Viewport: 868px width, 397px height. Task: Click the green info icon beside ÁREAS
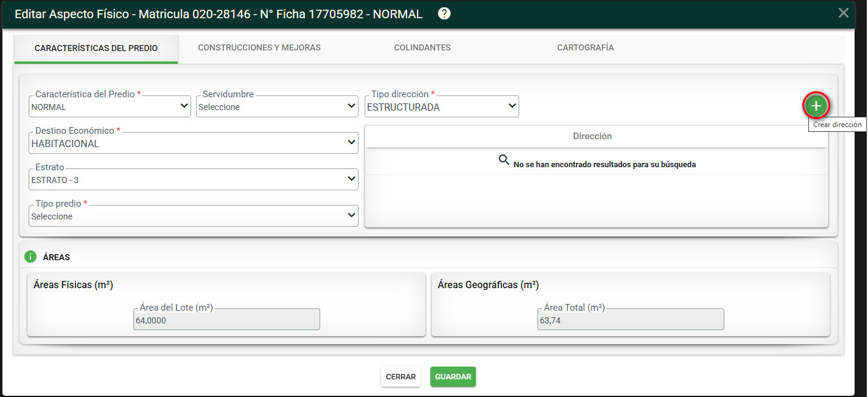coord(30,257)
